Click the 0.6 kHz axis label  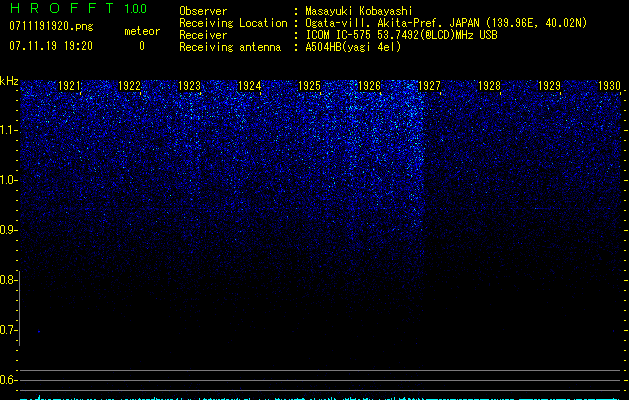[x=8, y=380]
